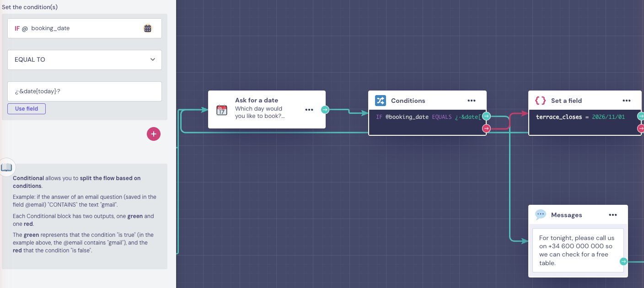Screen dimensions: 644x288
Task: Click the calendar icon on Ask for a date block
Action: [222, 110]
